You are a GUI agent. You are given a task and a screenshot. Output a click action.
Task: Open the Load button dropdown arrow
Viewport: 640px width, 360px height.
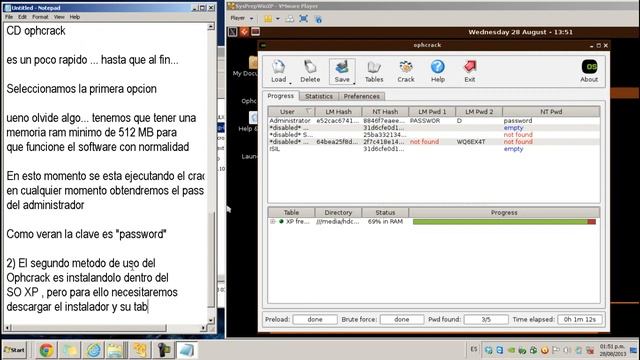[290, 83]
